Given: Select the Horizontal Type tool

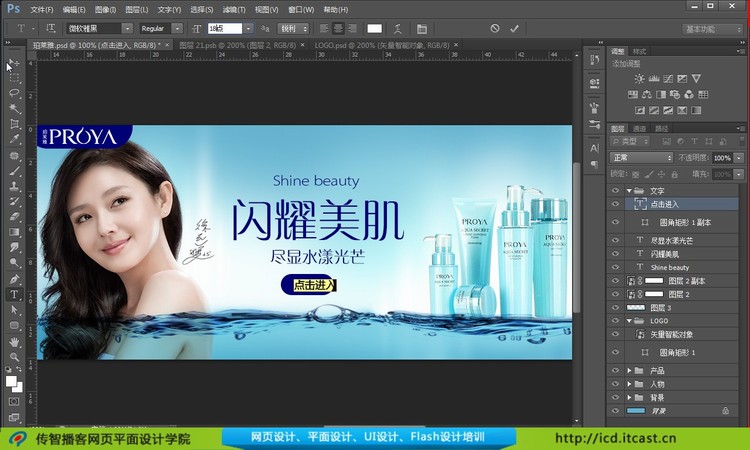Looking at the screenshot, I should [14, 294].
